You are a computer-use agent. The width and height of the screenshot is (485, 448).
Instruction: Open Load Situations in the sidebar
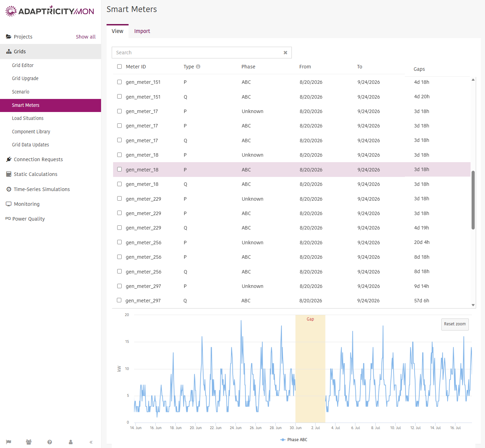pos(28,118)
